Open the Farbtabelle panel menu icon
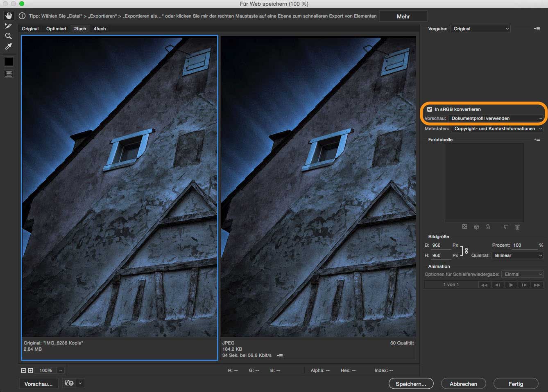The width and height of the screenshot is (548, 392). (537, 140)
